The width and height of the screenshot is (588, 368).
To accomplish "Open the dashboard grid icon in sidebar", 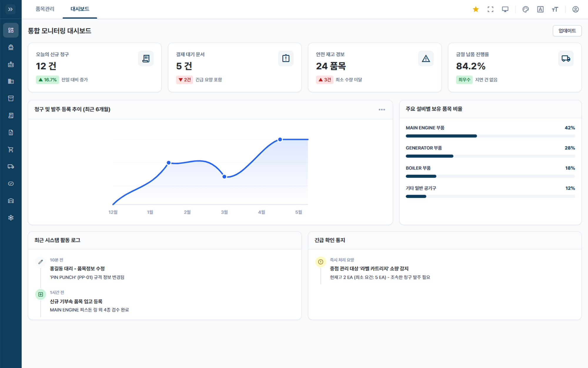I will [x=11, y=30].
